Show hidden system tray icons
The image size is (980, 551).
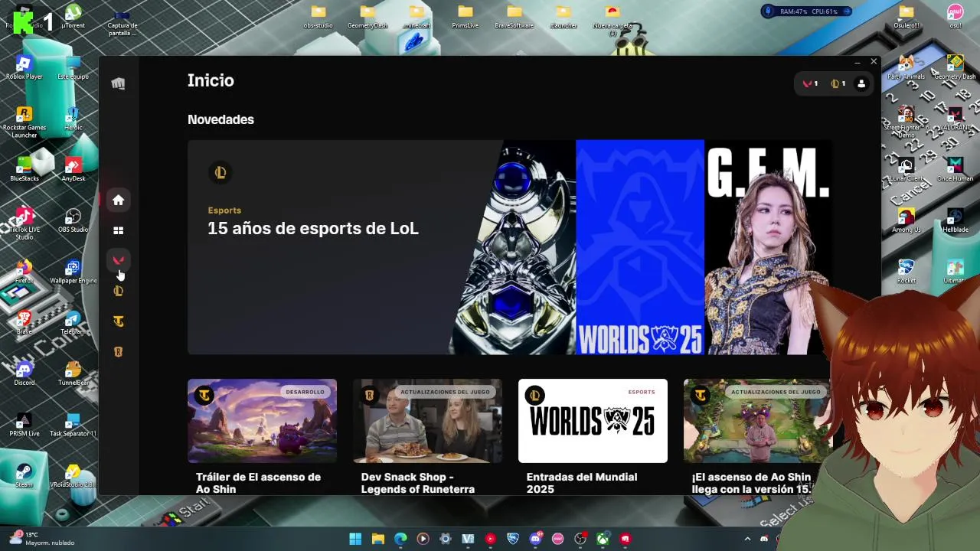point(748,539)
